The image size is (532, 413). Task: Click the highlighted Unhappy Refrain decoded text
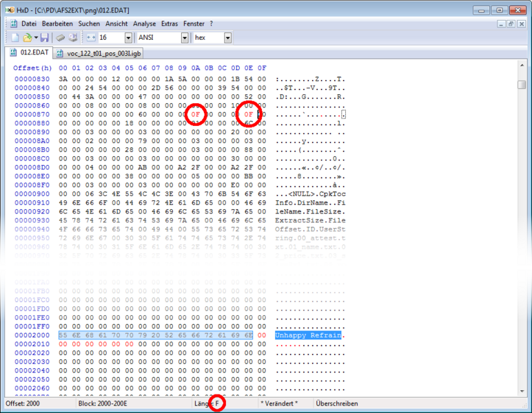308,335
